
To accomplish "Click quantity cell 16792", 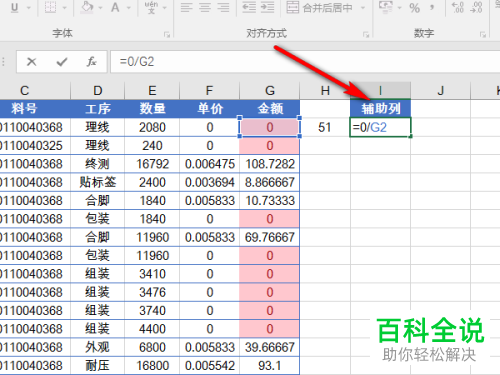I will click(x=152, y=164).
